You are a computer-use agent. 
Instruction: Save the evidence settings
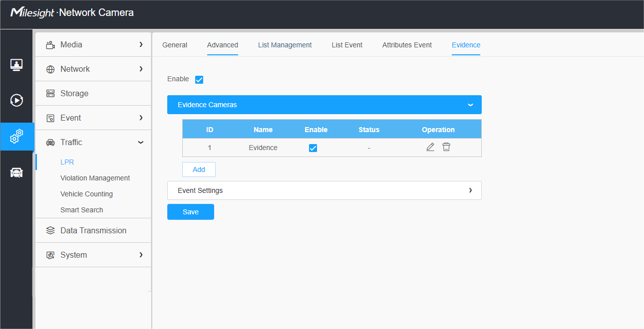pyautogui.click(x=191, y=212)
